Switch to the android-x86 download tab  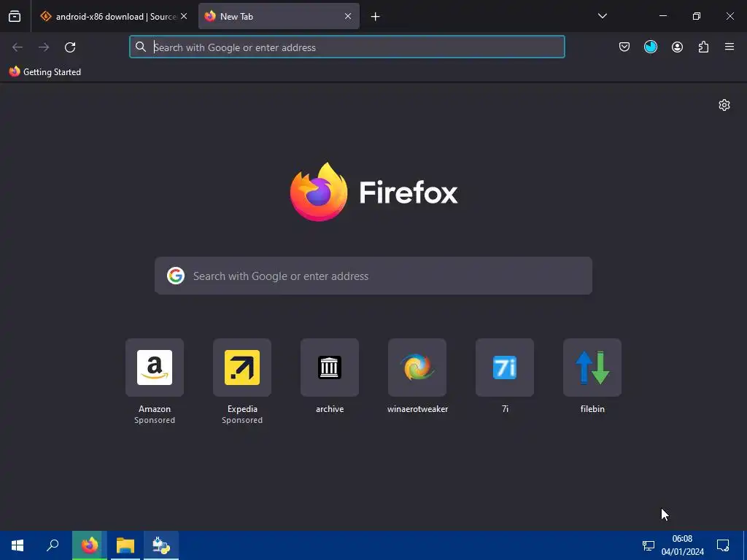coord(114,17)
